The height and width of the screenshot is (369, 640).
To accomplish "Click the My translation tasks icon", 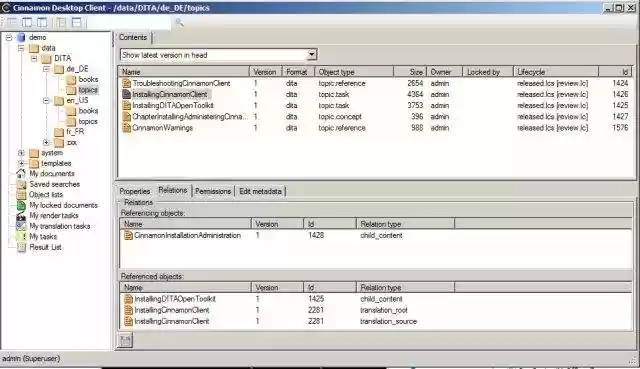I will (21, 226).
